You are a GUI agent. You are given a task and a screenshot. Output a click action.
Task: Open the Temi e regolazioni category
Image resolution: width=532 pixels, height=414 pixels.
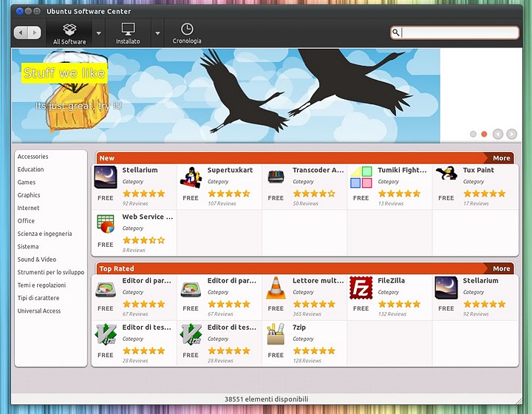click(41, 285)
